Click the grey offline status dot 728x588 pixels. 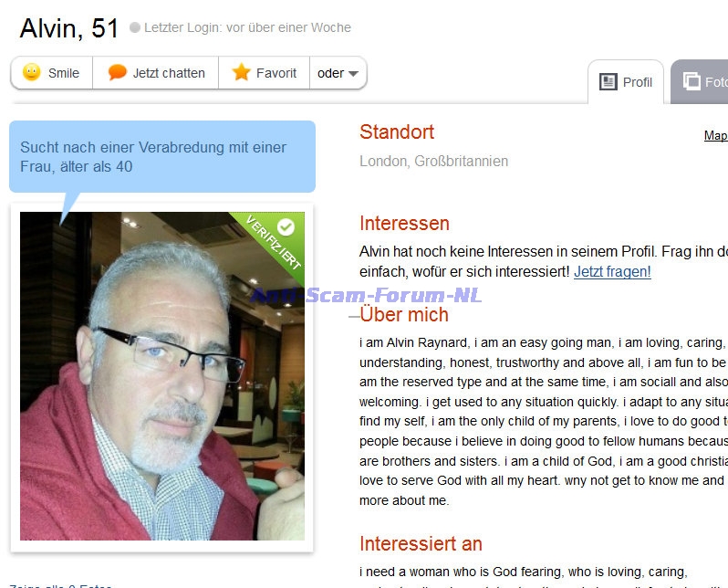(x=135, y=28)
